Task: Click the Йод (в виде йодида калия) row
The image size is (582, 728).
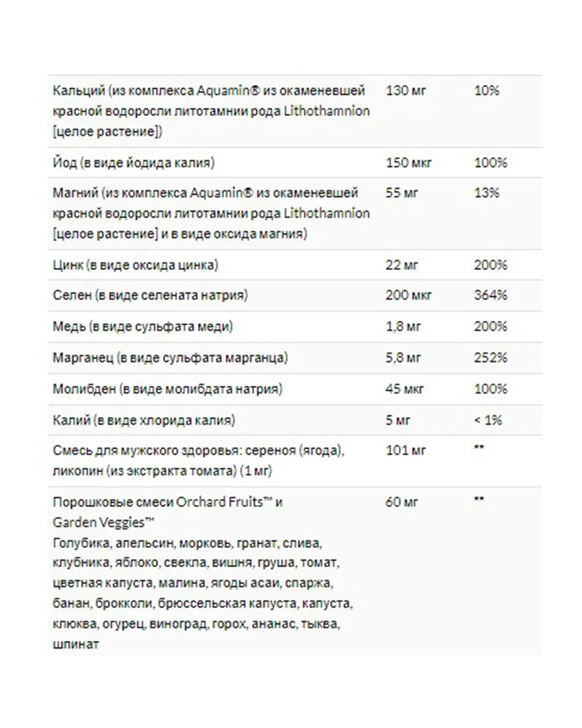Action: coord(295,162)
